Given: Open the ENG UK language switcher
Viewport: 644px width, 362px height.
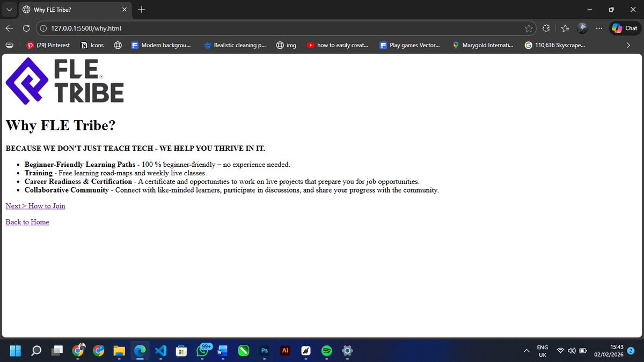Looking at the screenshot, I should click(x=543, y=351).
